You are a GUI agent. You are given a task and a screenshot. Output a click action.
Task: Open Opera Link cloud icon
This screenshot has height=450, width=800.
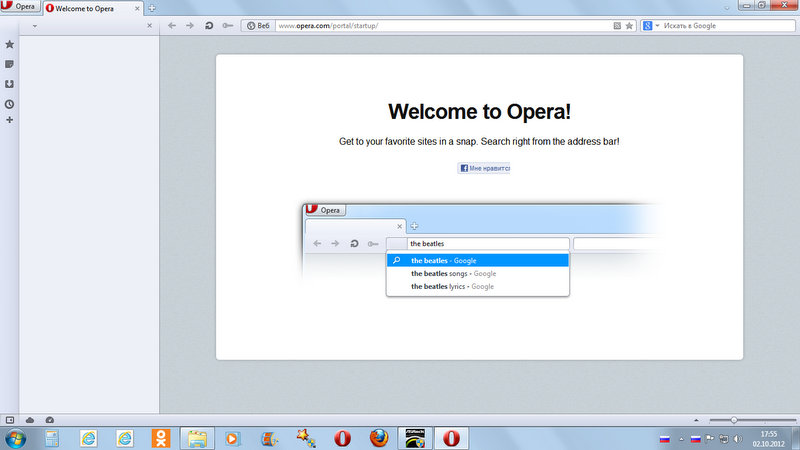[x=30, y=420]
